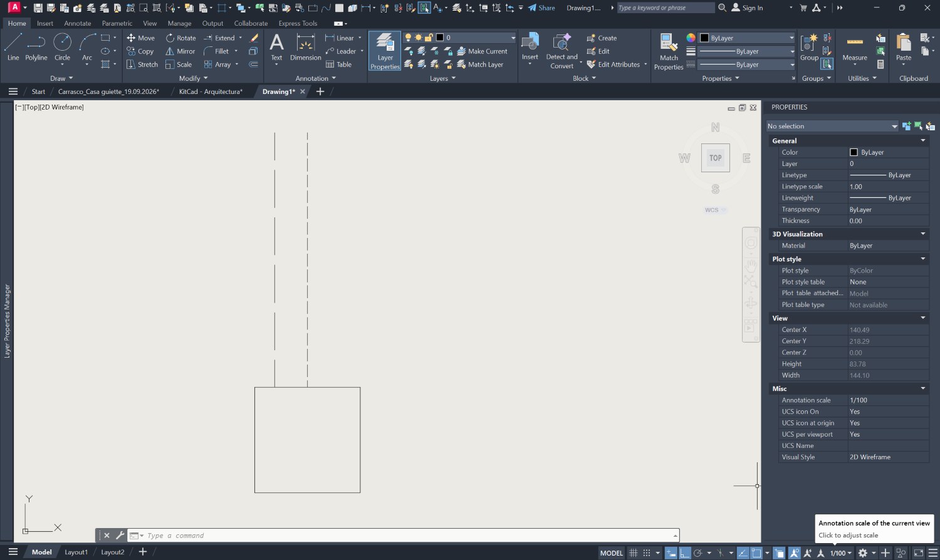Toggle 2D object snap in status bar
The height and width of the screenshot is (560, 940).
(756, 553)
